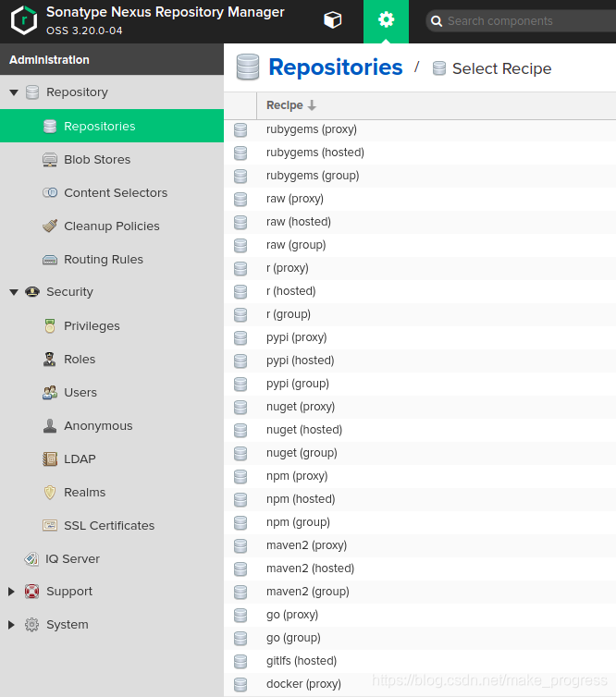The width and height of the screenshot is (616, 697).
Task: Expand the System tree section
Action: (x=12, y=625)
